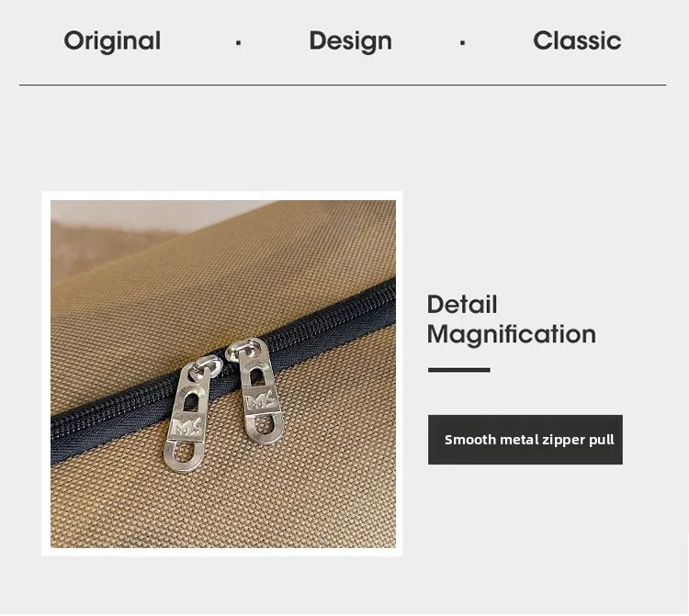Click the dot separator between Original and Design
Viewport: 689px width, 616px height.
[238, 42]
